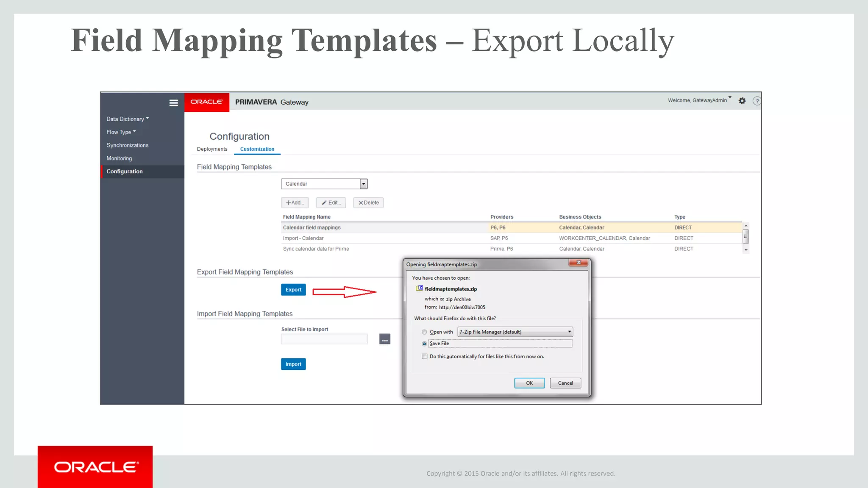
Task: Select 'Sync calendar data for Prime' row
Action: (x=512, y=249)
